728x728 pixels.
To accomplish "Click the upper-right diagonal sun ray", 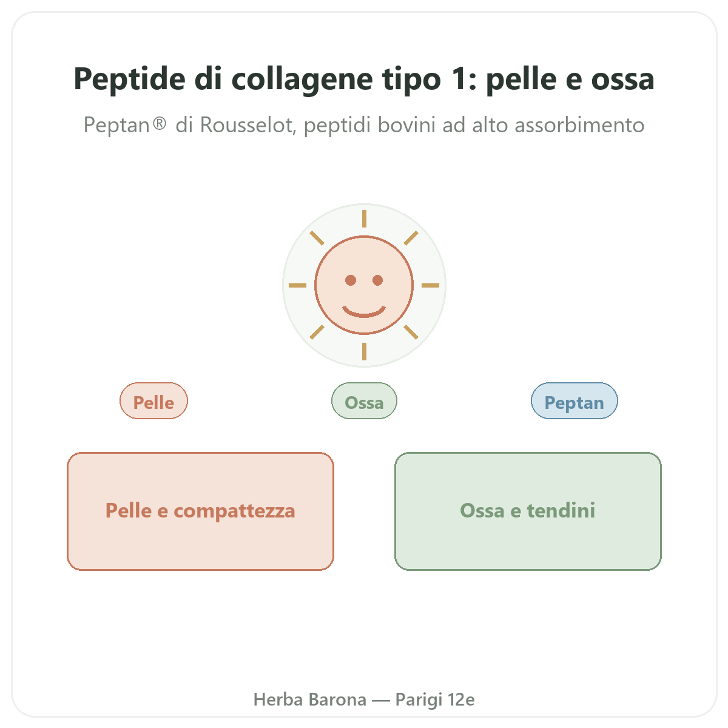I will pos(411,238).
